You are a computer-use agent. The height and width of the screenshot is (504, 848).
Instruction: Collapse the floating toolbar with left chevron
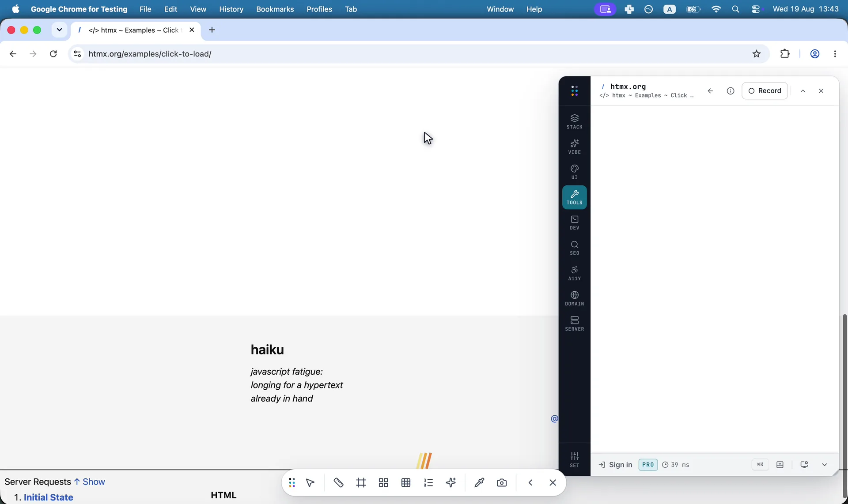(x=530, y=482)
